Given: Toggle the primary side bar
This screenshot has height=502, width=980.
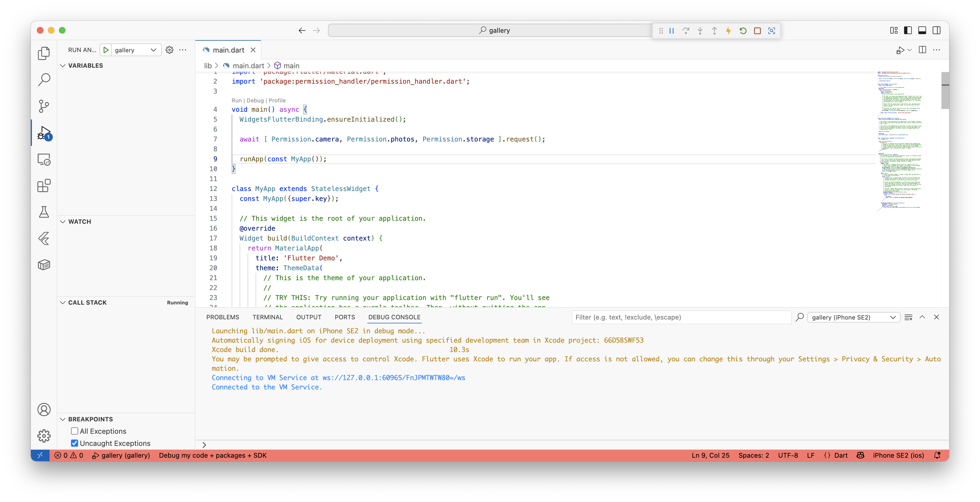Looking at the screenshot, I should coord(908,31).
